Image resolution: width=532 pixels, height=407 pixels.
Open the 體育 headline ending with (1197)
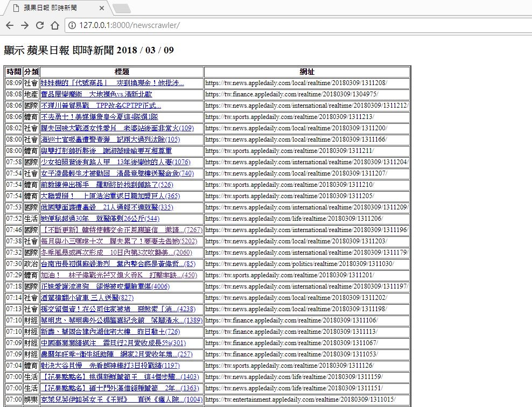coord(110,366)
